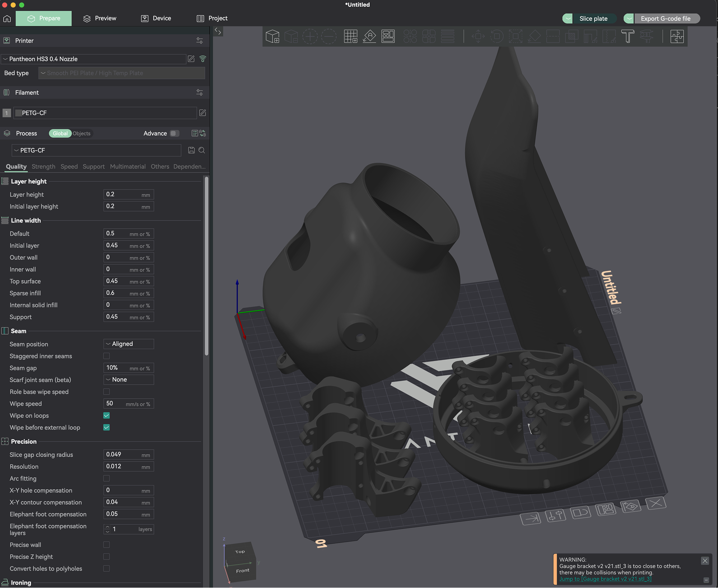
Task: Select the Text shape tool
Action: pos(628,36)
